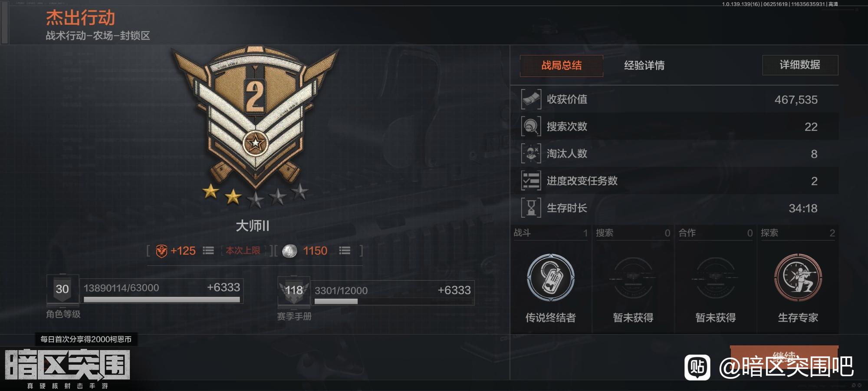
Task: Select the 生存时长 hourglass icon
Action: (531, 208)
